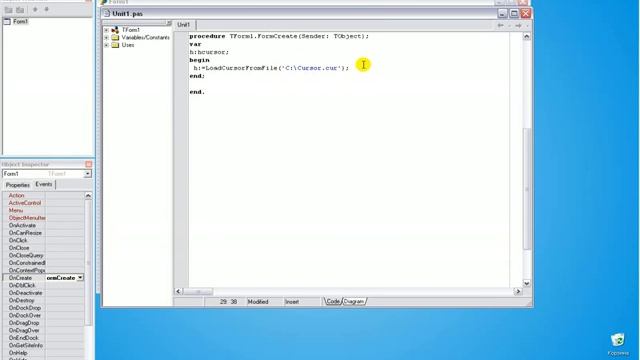Select the OnContextPopup event row

(44, 270)
